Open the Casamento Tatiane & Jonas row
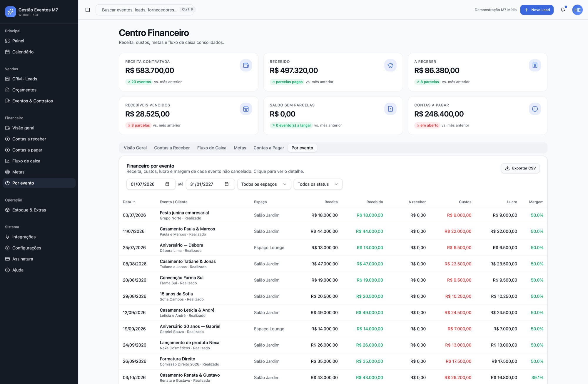588x384 pixels. click(333, 264)
